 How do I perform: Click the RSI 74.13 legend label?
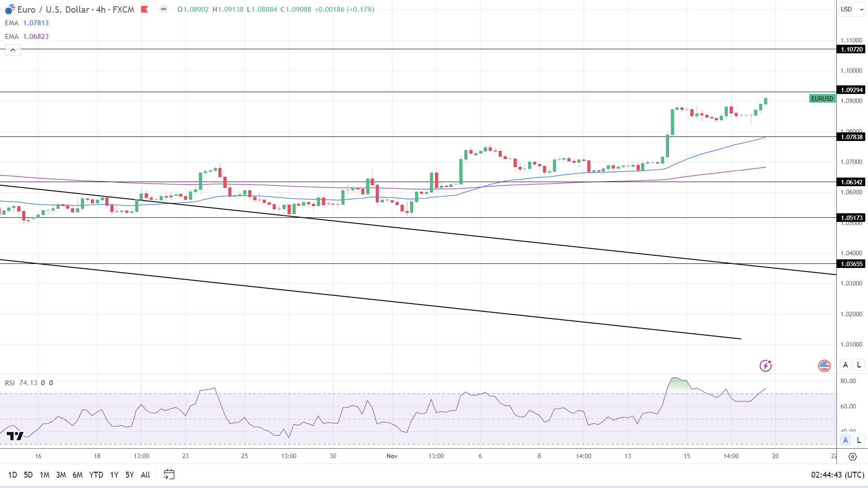pos(21,383)
